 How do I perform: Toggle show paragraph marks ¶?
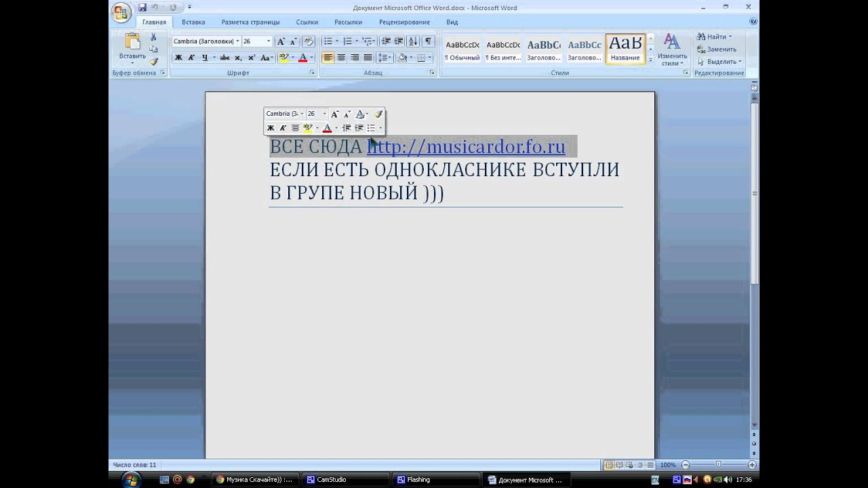pyautogui.click(x=428, y=41)
